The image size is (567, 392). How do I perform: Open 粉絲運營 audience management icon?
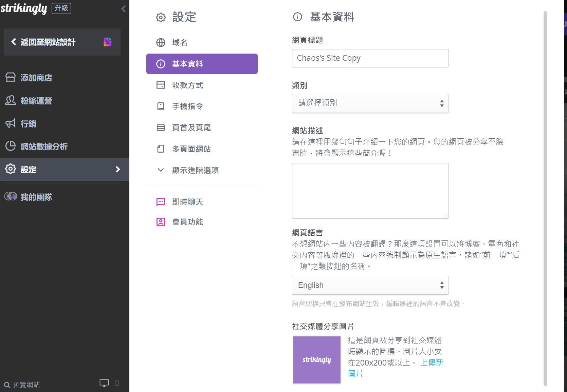[10, 101]
